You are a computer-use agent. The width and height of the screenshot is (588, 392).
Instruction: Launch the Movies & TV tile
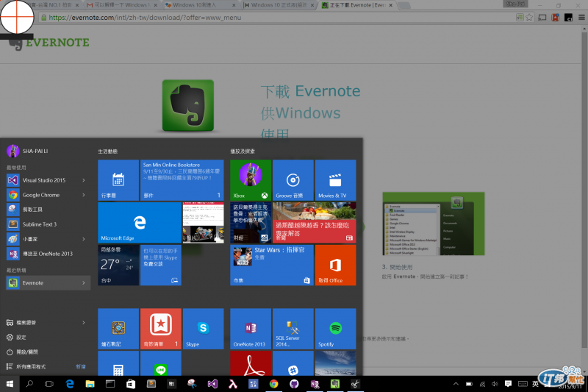pos(335,180)
